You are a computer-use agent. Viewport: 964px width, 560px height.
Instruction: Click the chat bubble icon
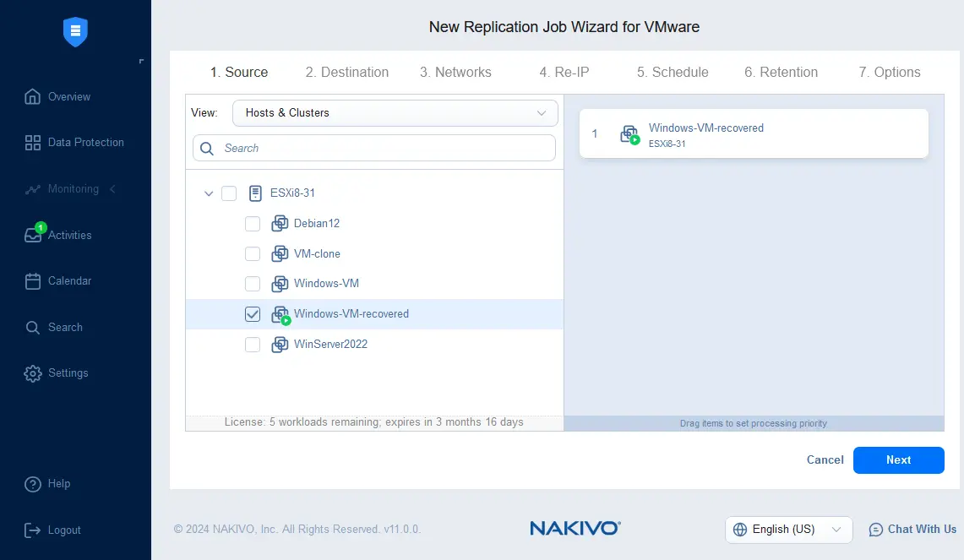(876, 530)
